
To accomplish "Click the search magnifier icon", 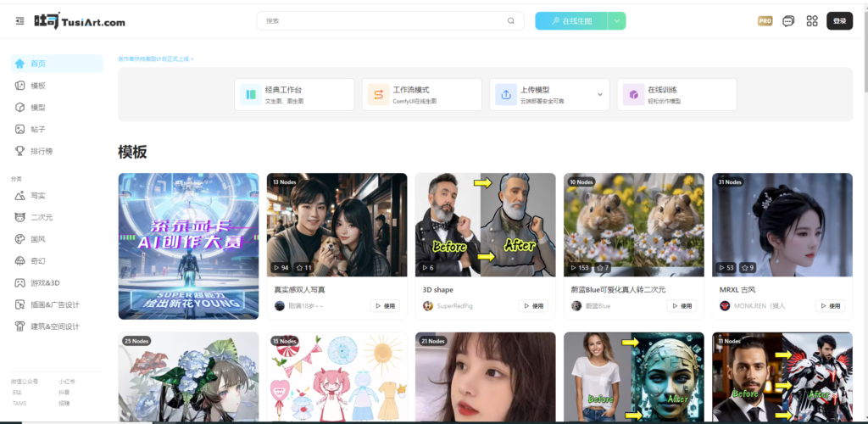I will coord(510,21).
